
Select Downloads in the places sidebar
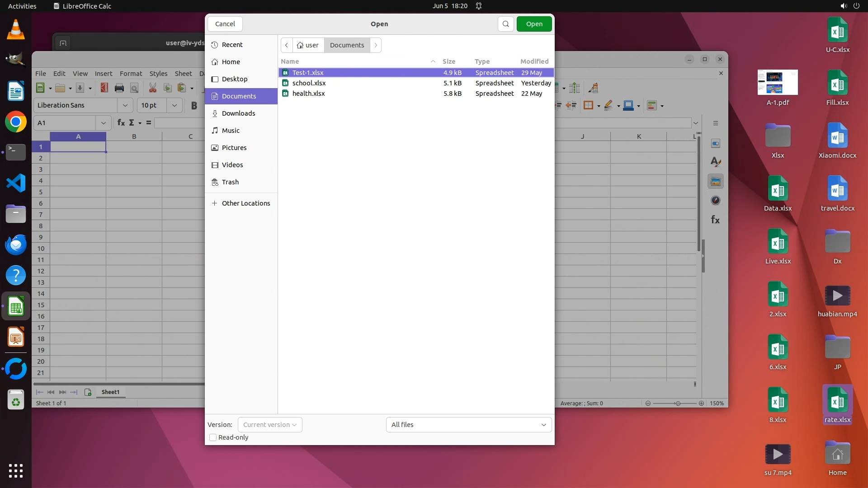click(238, 113)
